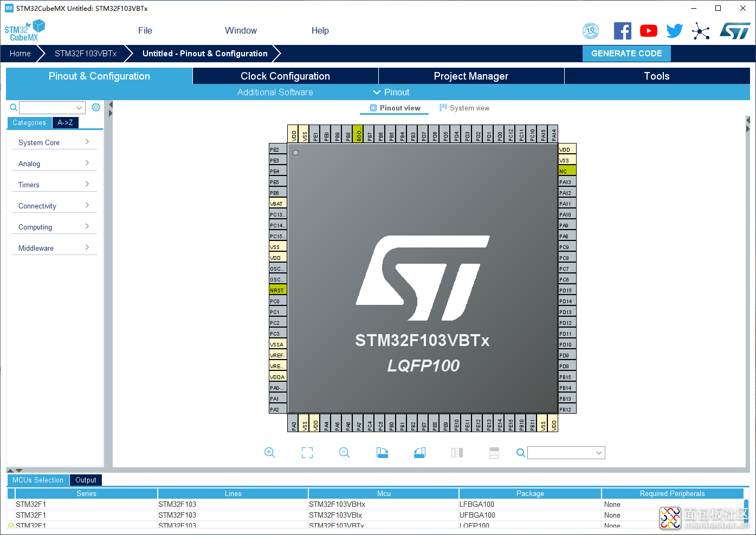Open the File menu
756x535 pixels.
[x=145, y=31]
